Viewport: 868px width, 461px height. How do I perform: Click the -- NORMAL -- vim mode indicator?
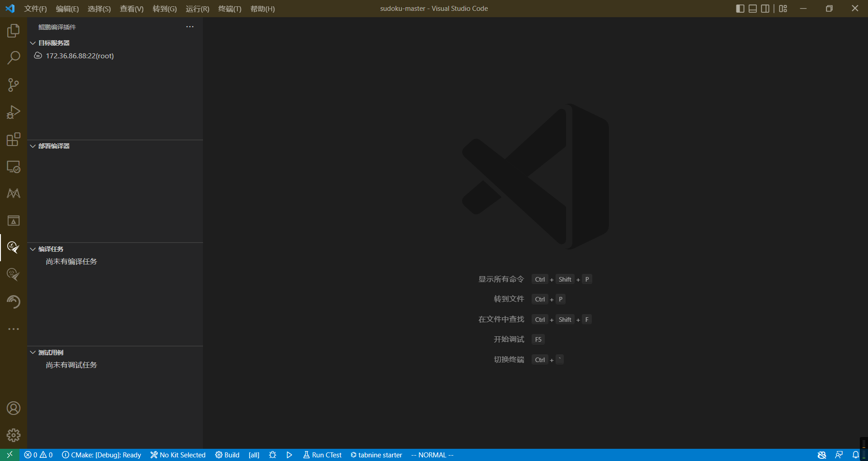(432, 455)
